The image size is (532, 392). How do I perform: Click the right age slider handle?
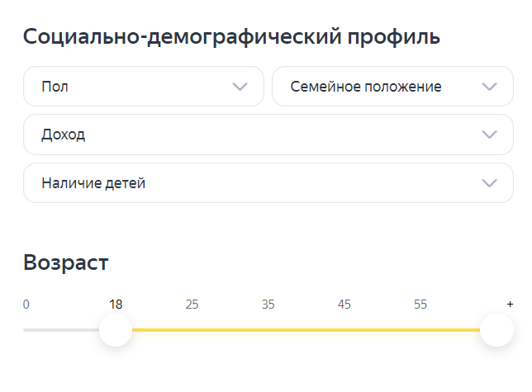click(x=496, y=330)
